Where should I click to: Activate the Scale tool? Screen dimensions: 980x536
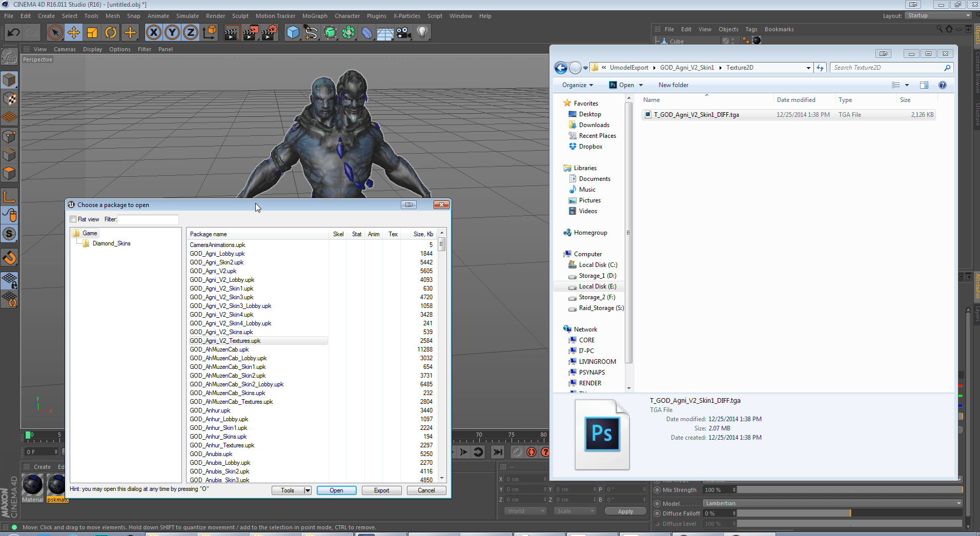(92, 33)
